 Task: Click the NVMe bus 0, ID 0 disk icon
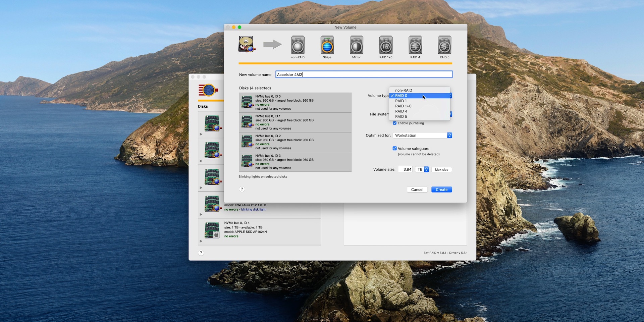247,102
